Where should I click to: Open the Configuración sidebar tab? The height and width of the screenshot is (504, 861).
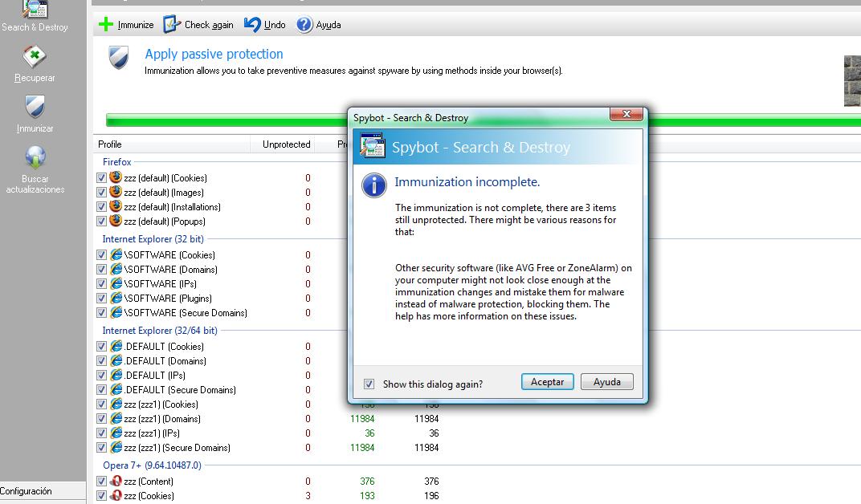(x=43, y=491)
